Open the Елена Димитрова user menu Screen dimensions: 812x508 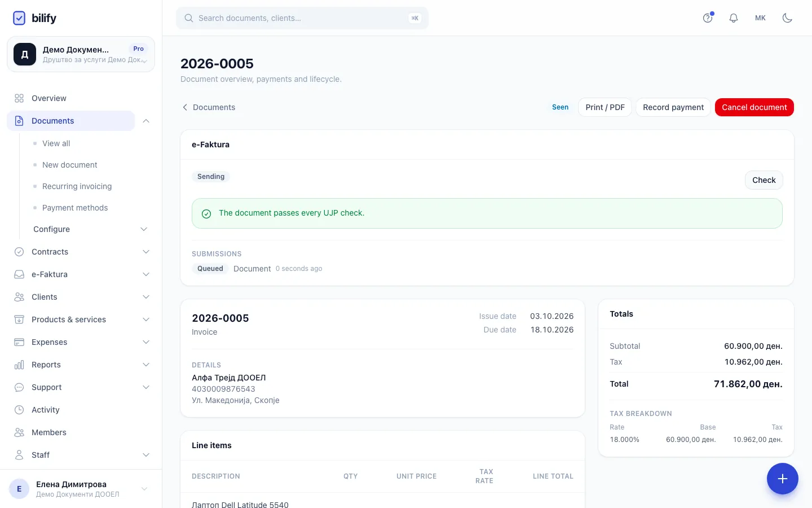[81, 489]
